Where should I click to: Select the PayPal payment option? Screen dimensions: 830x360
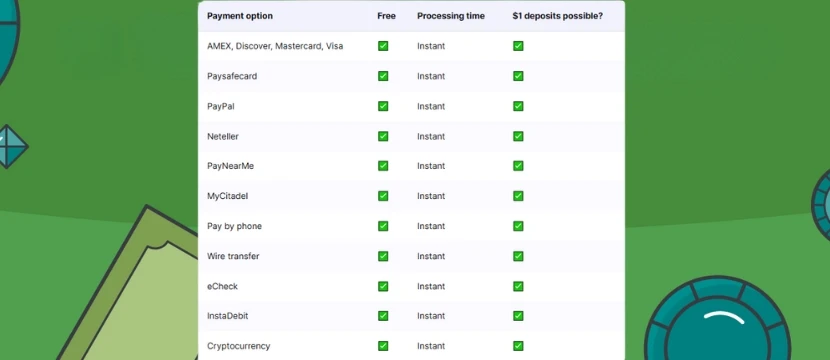click(221, 106)
